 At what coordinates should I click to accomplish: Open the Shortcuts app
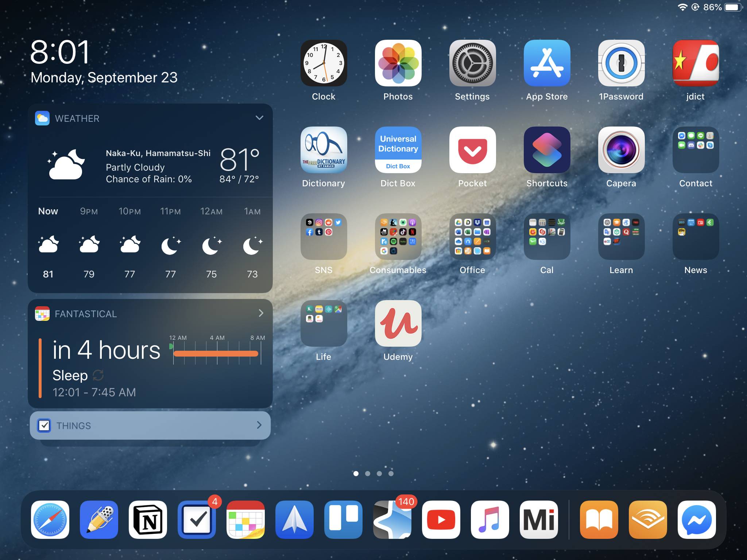click(547, 150)
